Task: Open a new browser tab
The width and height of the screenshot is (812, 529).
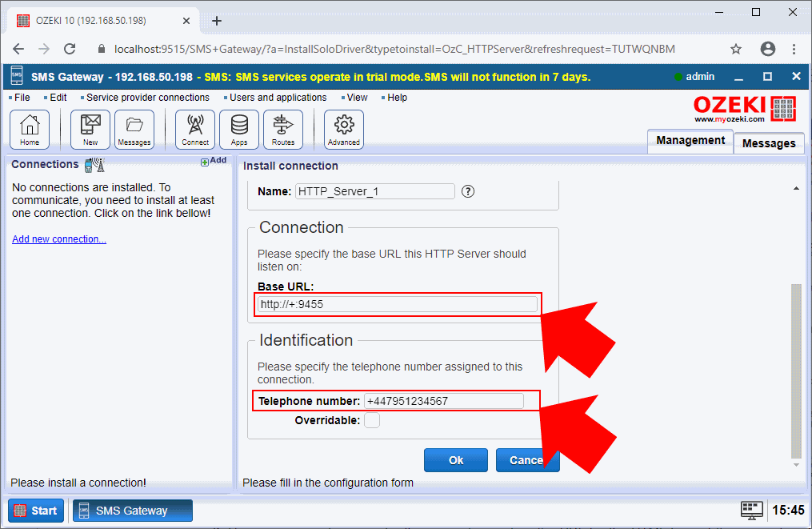Action: point(217,21)
